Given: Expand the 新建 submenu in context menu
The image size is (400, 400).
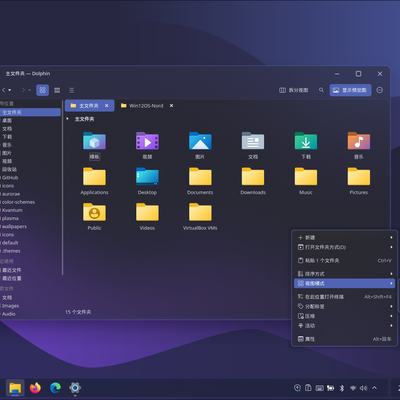Looking at the screenshot, I should pos(345,237).
